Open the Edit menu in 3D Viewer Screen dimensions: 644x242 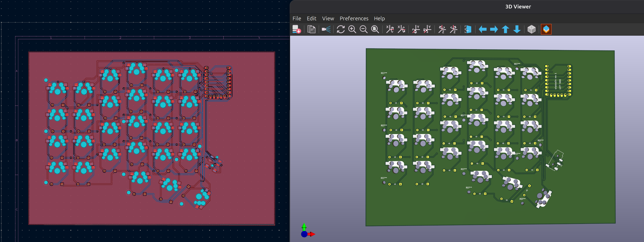point(312,19)
